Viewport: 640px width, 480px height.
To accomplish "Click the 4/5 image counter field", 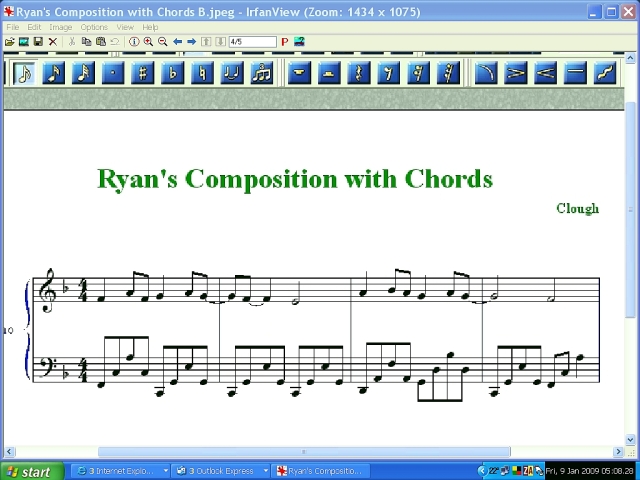I will coord(251,42).
